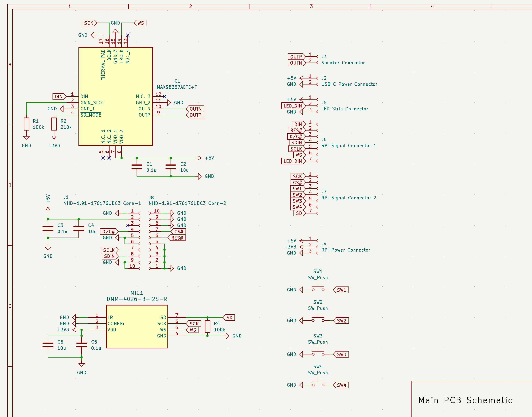Click the GND symbol below resistor R1
This screenshot has height=417, width=532.
click(26, 138)
